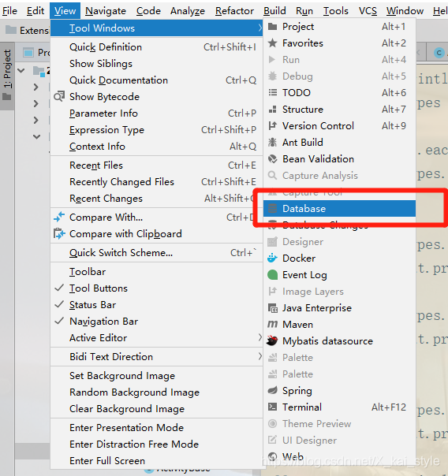The image size is (448, 476).
Task: Open the Bean Validation icon entry
Action: [x=272, y=158]
